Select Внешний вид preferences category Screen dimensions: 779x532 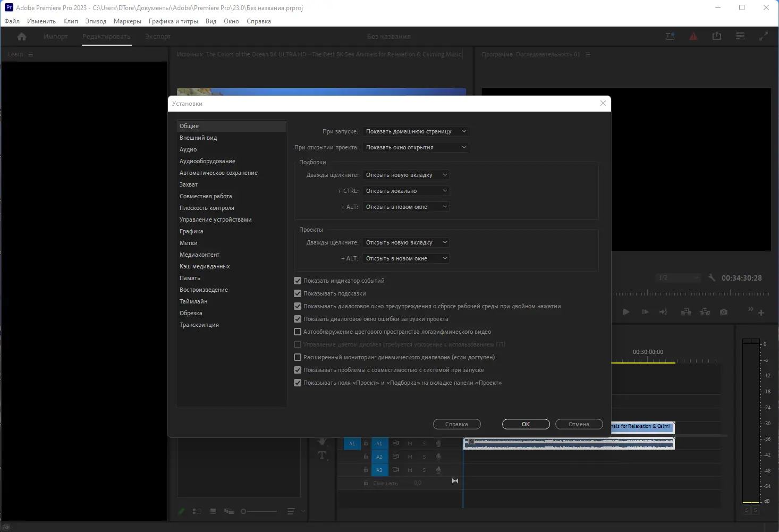pos(232,138)
